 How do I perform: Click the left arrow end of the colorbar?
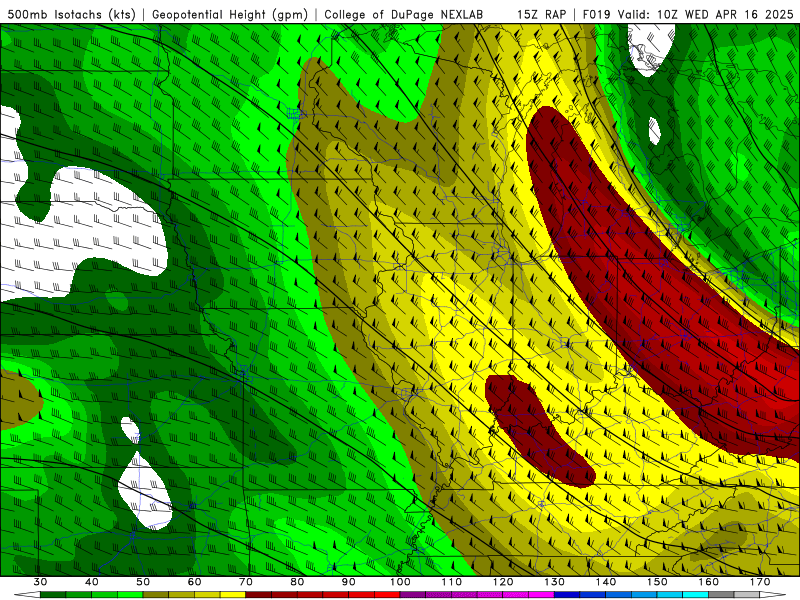[28, 595]
